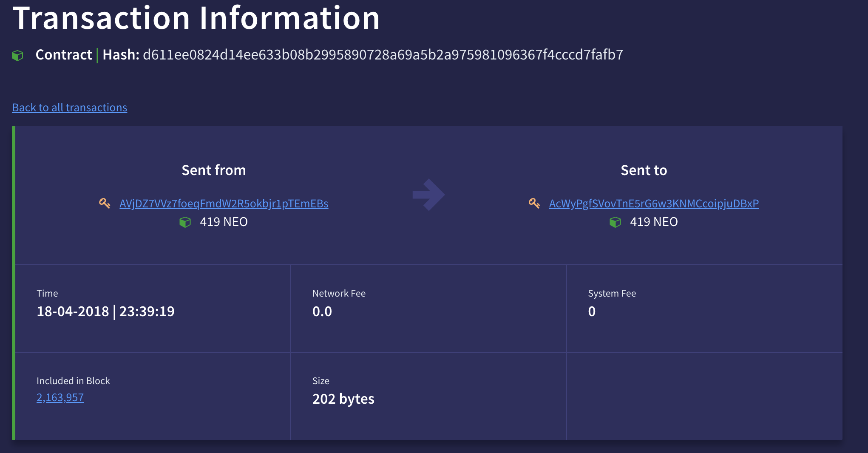The width and height of the screenshot is (868, 453).
Task: Click the Contract label in header
Action: [x=64, y=55]
